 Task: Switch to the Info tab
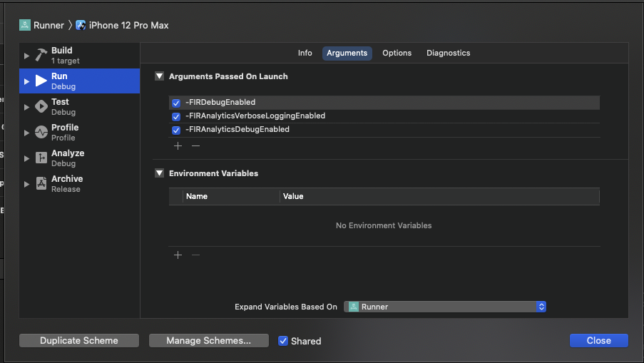[305, 53]
